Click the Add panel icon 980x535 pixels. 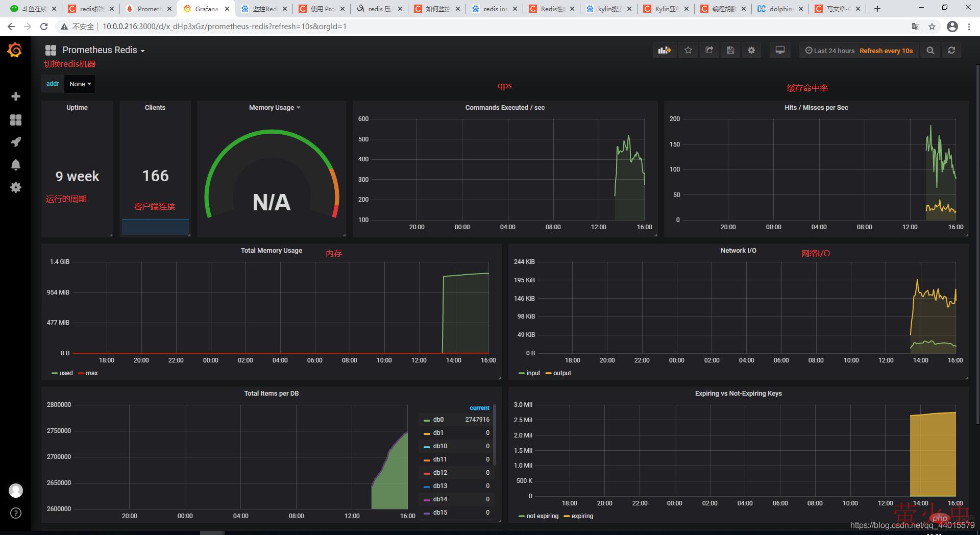click(664, 51)
